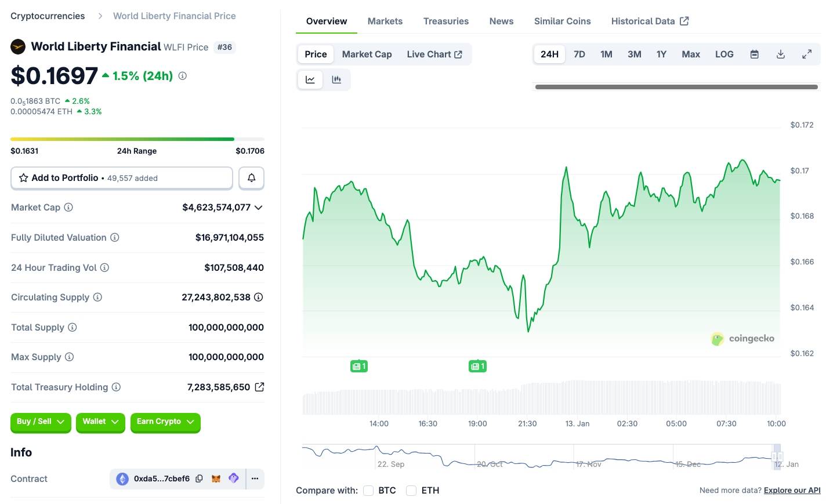Open the Similar Coins tab
Screen dimensions: 826x504
tap(562, 21)
